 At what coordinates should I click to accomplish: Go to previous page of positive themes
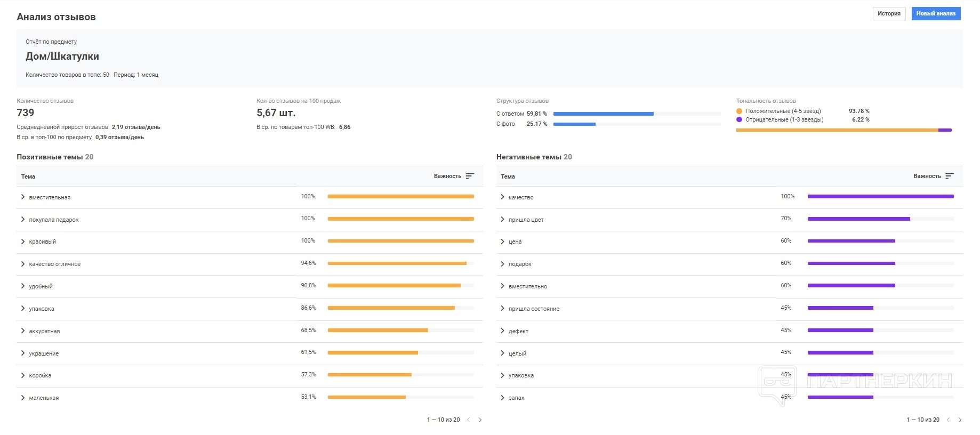tap(469, 420)
